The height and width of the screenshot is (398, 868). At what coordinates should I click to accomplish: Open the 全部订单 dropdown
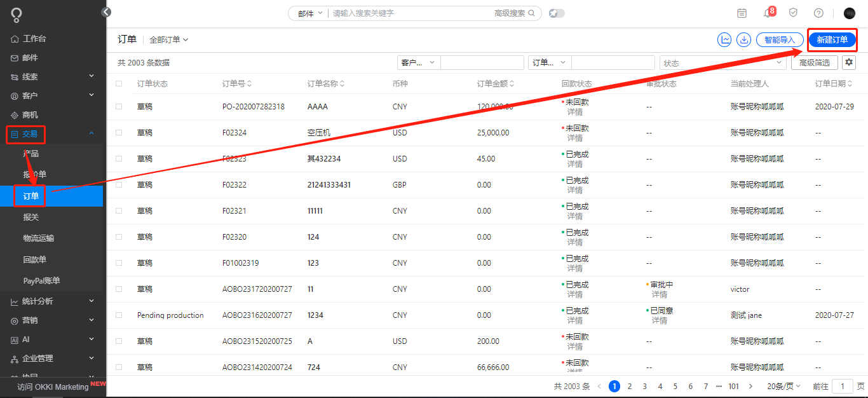coord(168,39)
